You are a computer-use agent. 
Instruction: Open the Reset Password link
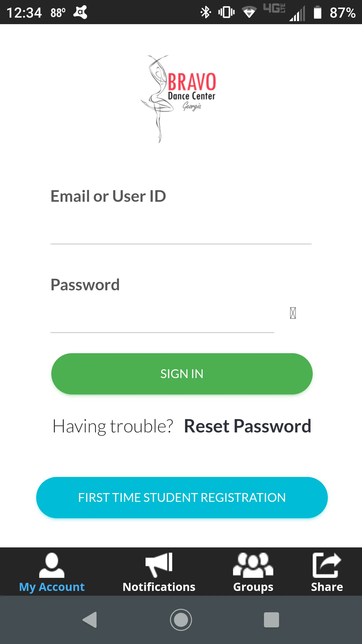pyautogui.click(x=248, y=426)
